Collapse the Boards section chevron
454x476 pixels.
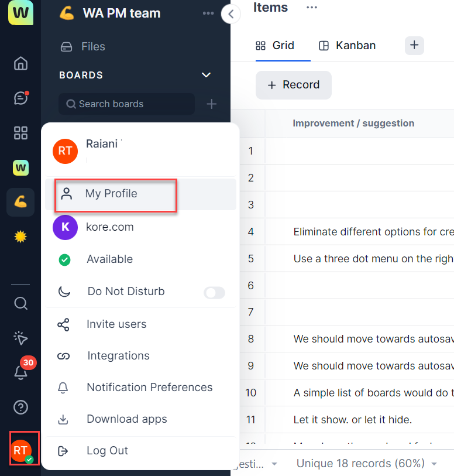[205, 75]
